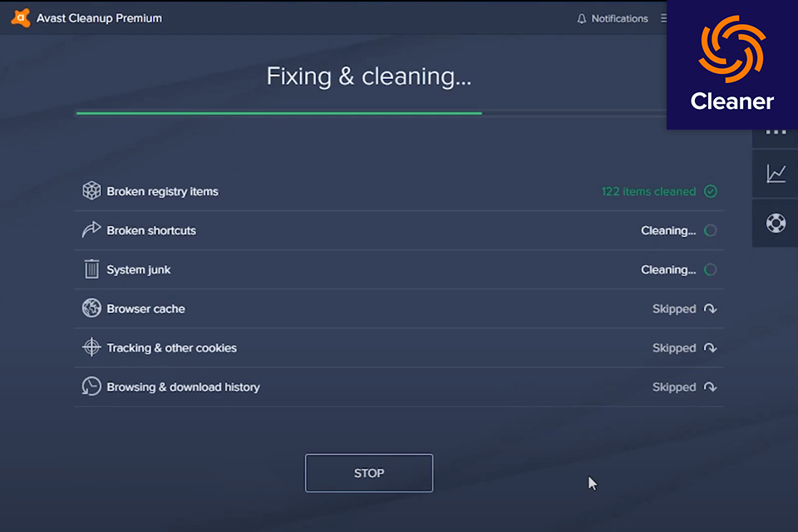This screenshot has height=532, width=798.
Task: Click the Tracking & other cookies crosshair icon
Action: (x=91, y=347)
